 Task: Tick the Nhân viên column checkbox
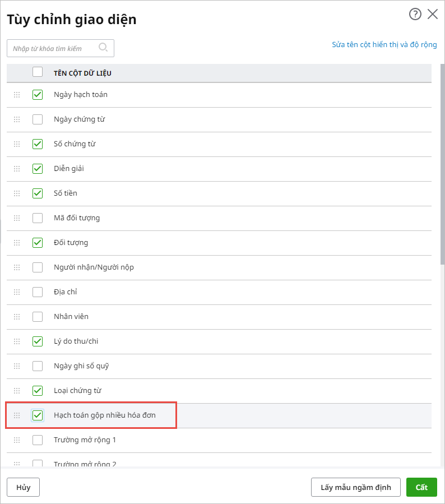point(38,317)
